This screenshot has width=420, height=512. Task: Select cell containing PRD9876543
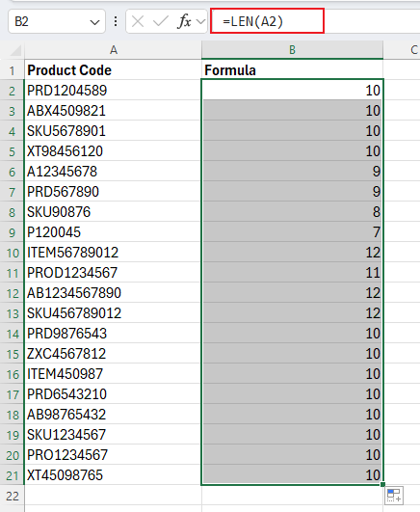click(113, 334)
